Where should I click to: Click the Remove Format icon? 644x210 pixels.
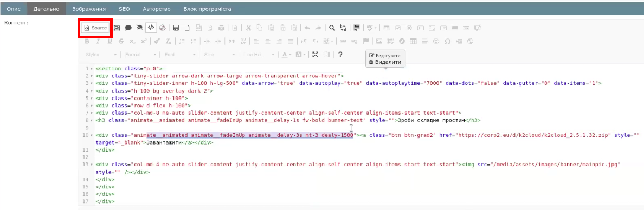pyautogui.click(x=169, y=41)
